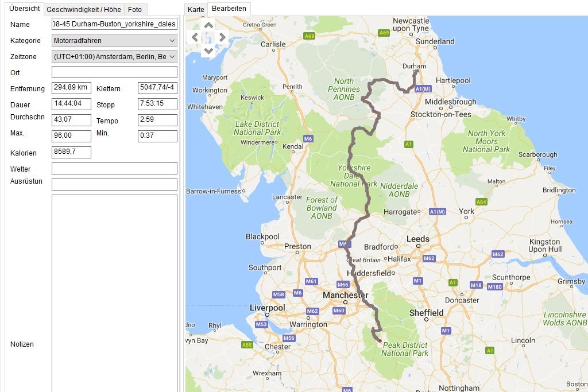Click the Kalorien value field

(71, 152)
